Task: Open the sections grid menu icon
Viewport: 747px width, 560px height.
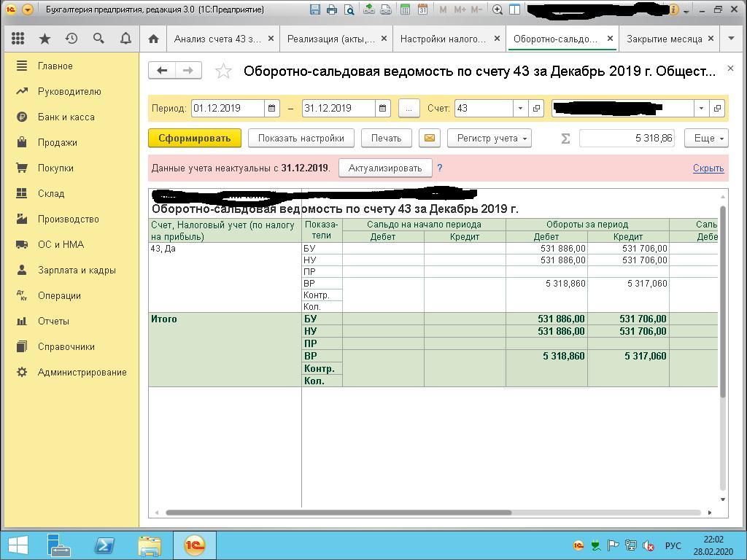Action: point(18,39)
